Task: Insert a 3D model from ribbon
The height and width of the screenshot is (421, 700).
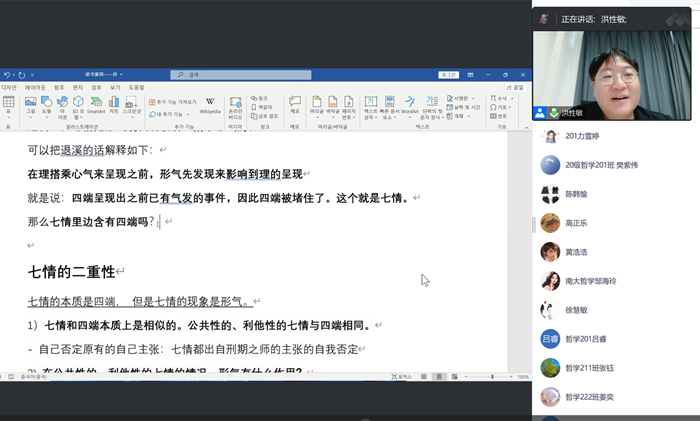Action: [x=79, y=107]
